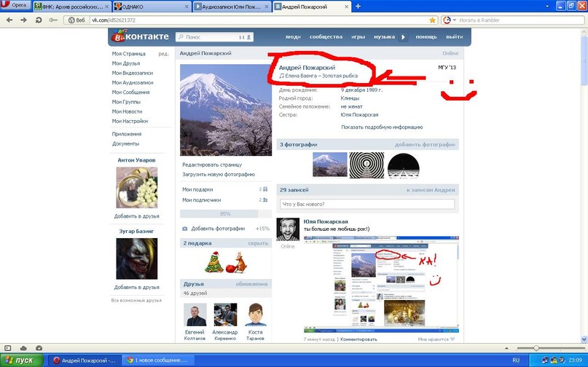
Task: Open Приложения in the sidebar
Action: click(x=127, y=134)
